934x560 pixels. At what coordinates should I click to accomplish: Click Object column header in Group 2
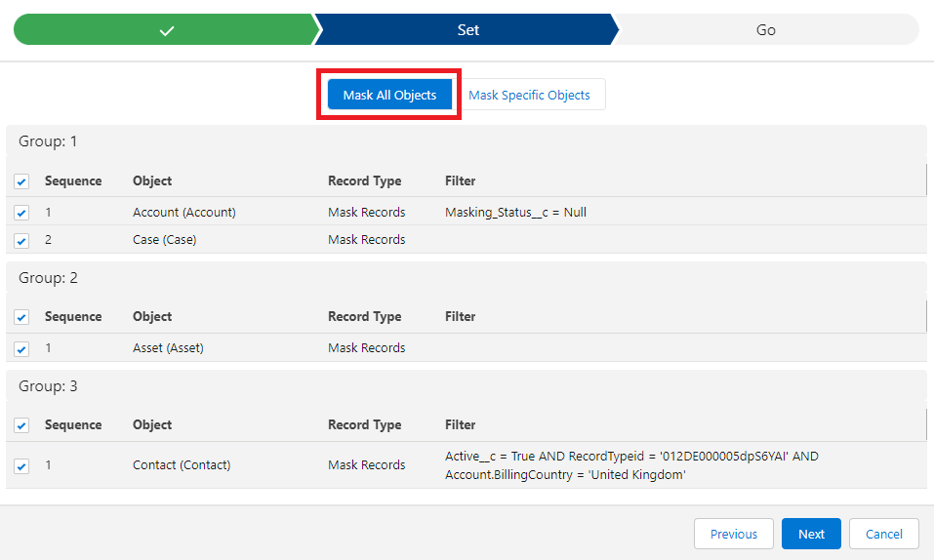click(152, 316)
